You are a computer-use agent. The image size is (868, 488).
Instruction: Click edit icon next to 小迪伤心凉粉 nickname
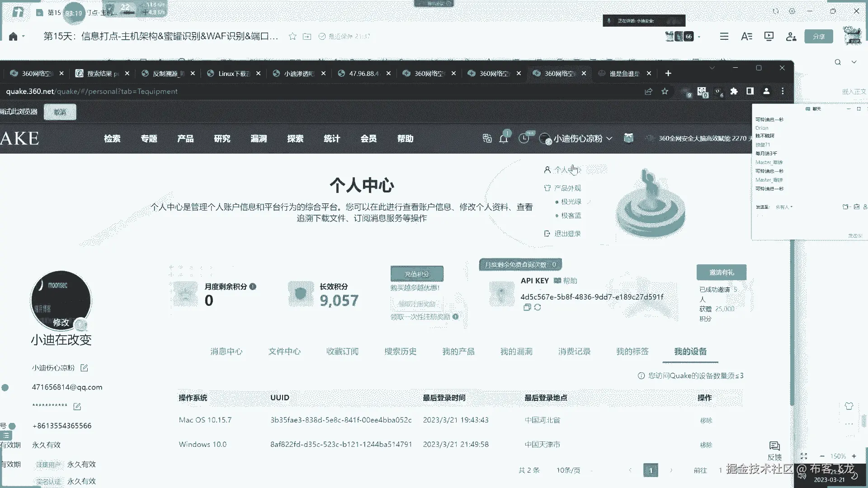(x=84, y=368)
